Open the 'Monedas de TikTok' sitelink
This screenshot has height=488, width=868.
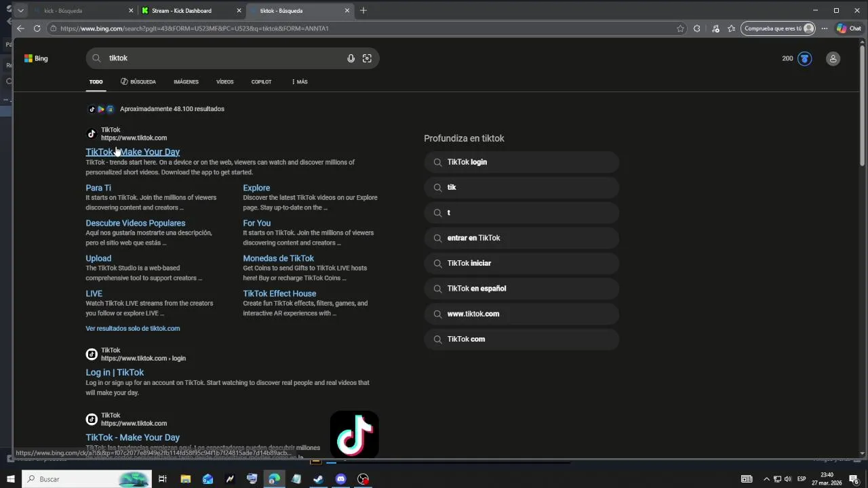[x=278, y=258]
